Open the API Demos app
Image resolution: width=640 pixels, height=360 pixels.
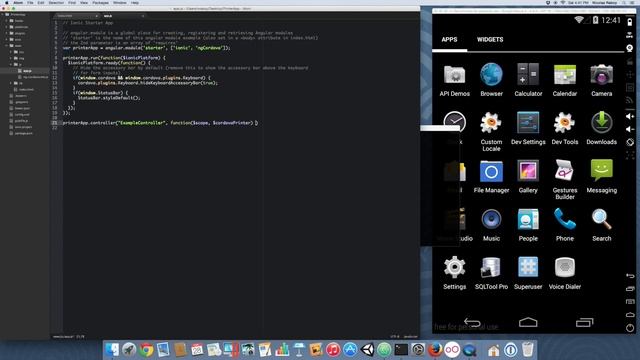454,80
